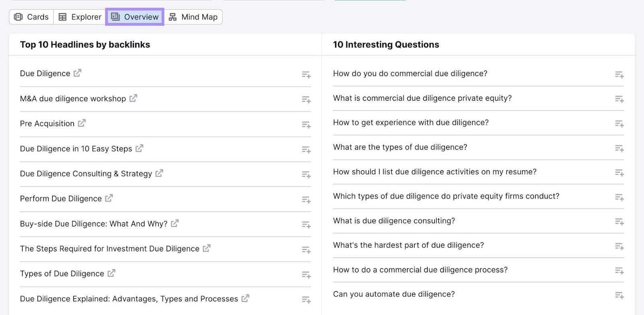This screenshot has height=315, width=644.
Task: Select the Cards view
Action: [x=31, y=17]
